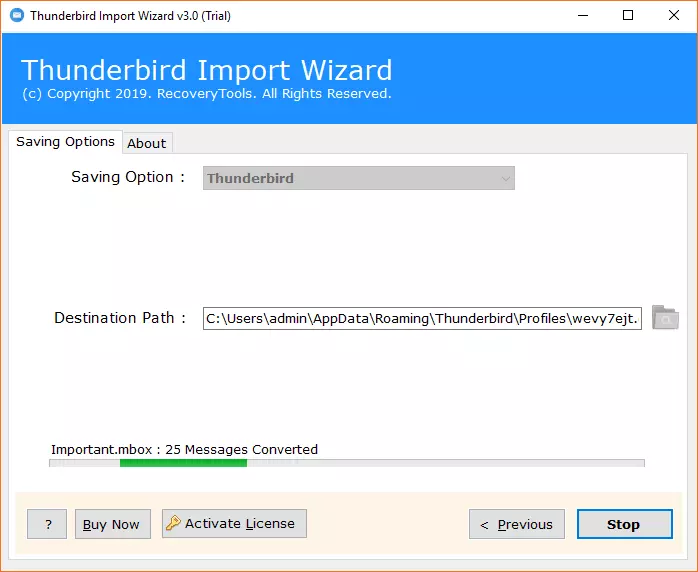Open the Saving Option dropdown
698x572 pixels.
click(x=358, y=179)
